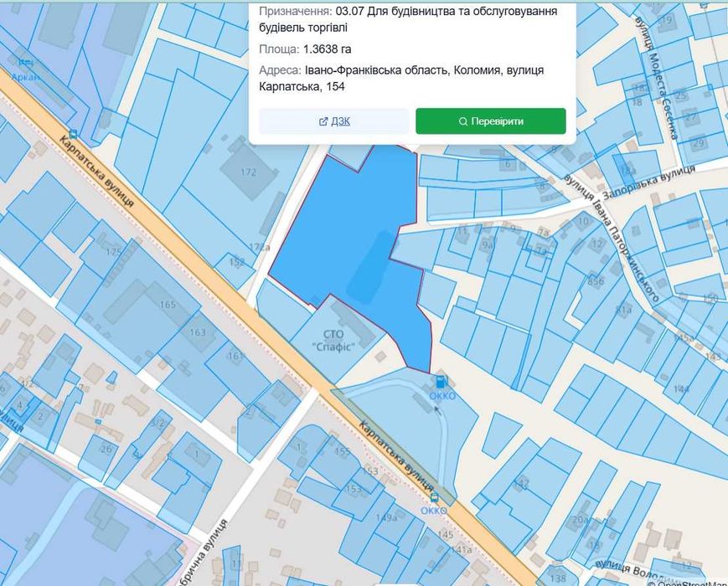Click the Запорізька вулиця street label

coord(648,182)
